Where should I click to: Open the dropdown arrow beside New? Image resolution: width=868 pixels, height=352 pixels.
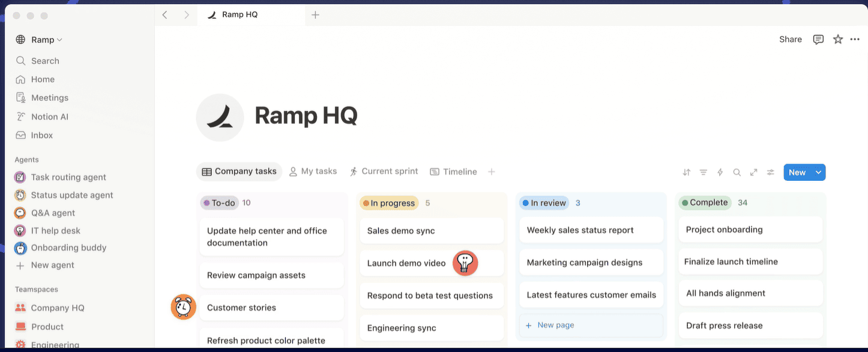coord(818,172)
